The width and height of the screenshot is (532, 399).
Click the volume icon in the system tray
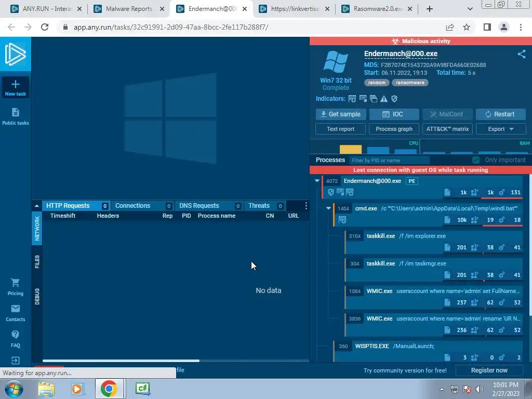[479, 389]
